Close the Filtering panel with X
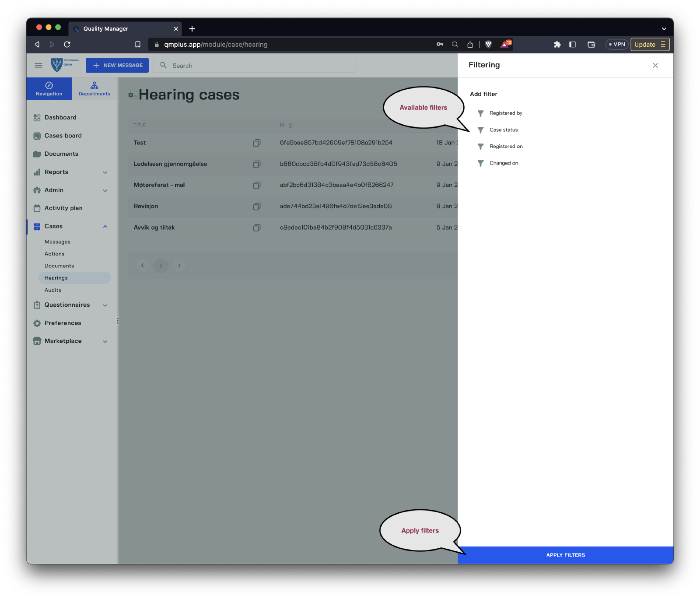Screen dimensions: 700x599 point(655,65)
